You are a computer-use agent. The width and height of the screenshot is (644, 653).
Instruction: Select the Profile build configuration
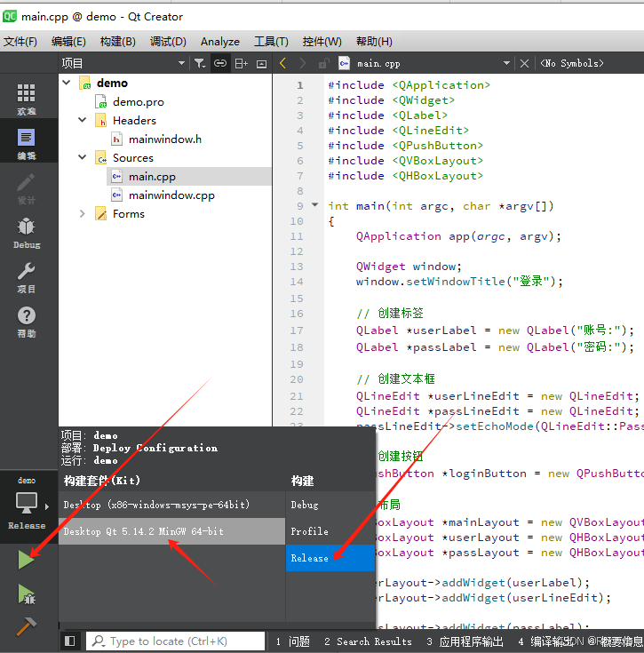tap(330, 531)
